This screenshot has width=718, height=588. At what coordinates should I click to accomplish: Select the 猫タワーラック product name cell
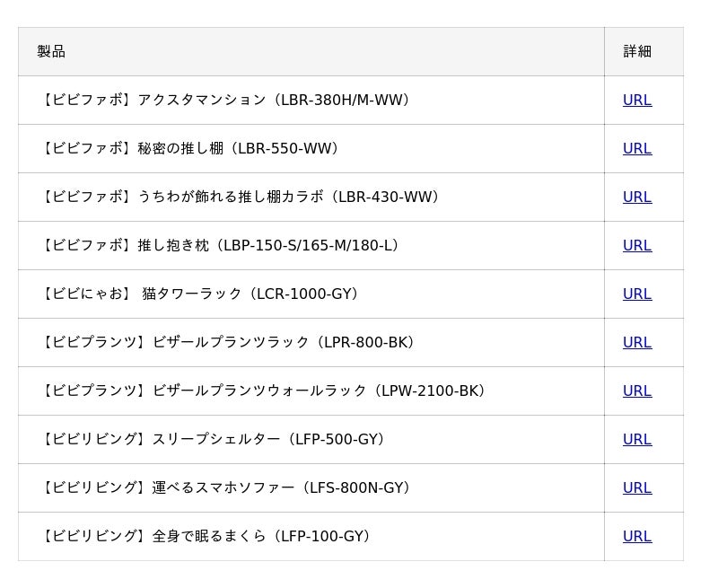coord(200,294)
